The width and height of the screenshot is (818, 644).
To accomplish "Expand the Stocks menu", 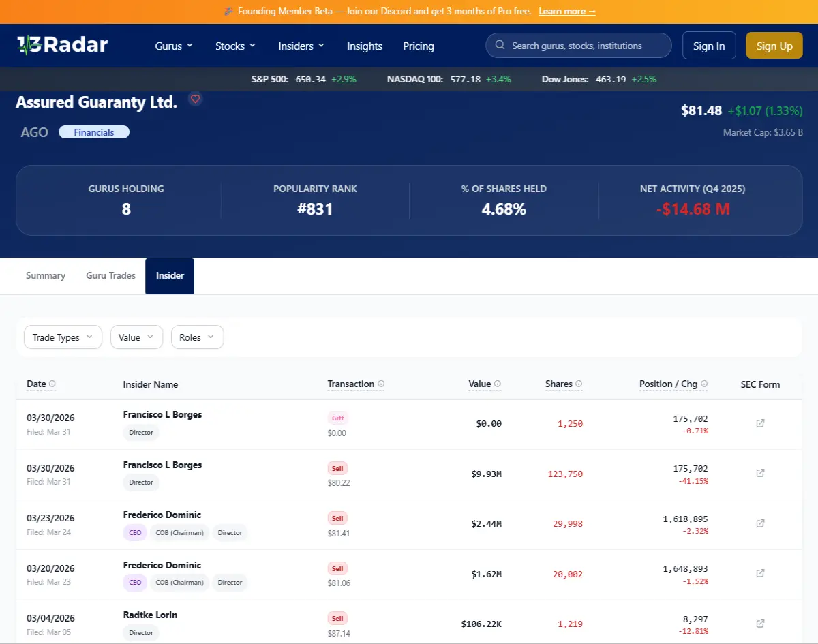I will (x=235, y=46).
